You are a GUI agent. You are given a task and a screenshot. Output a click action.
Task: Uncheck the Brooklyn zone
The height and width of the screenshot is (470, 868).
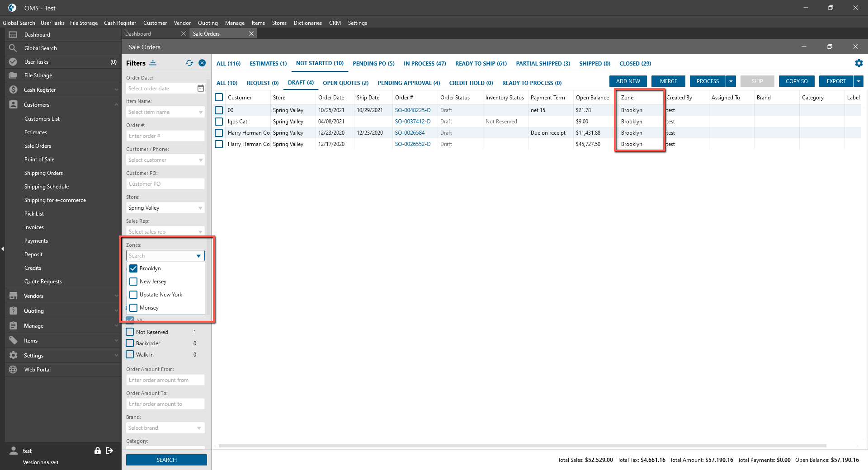tap(133, 268)
